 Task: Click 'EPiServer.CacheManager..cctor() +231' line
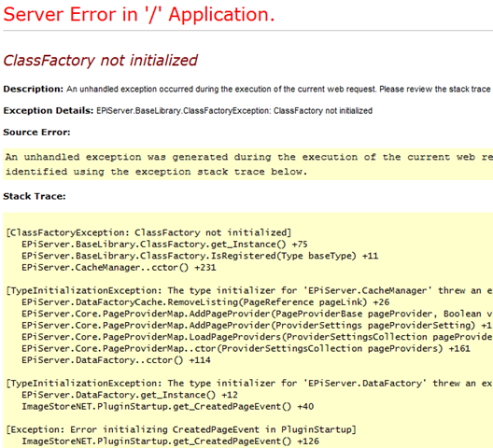pyautogui.click(x=119, y=268)
